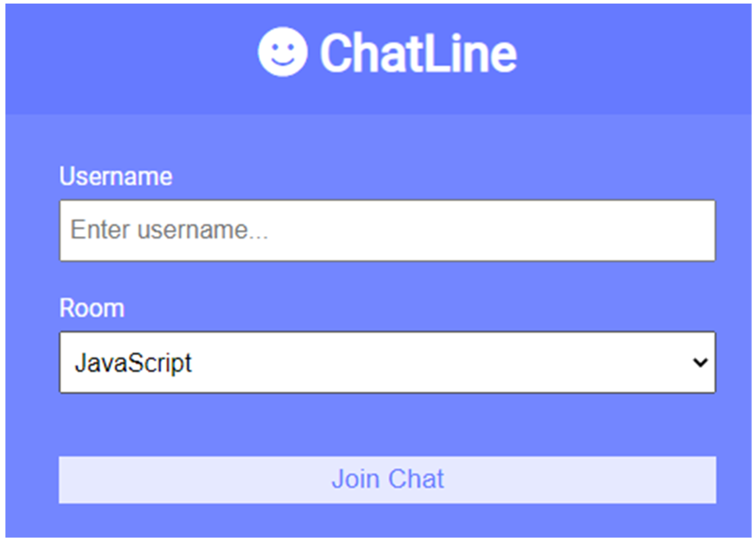Click the ChatLine title text
The width and height of the screenshot is (756, 545).
click(x=418, y=53)
